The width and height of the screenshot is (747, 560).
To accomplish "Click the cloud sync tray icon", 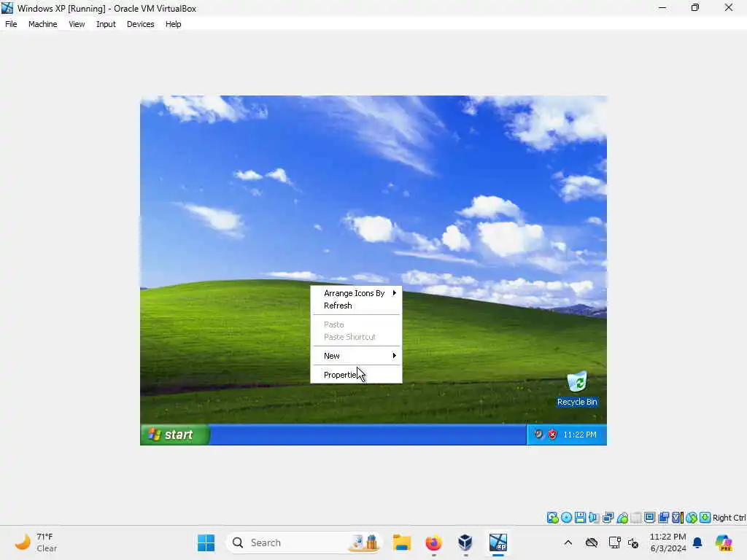I will [x=591, y=542].
